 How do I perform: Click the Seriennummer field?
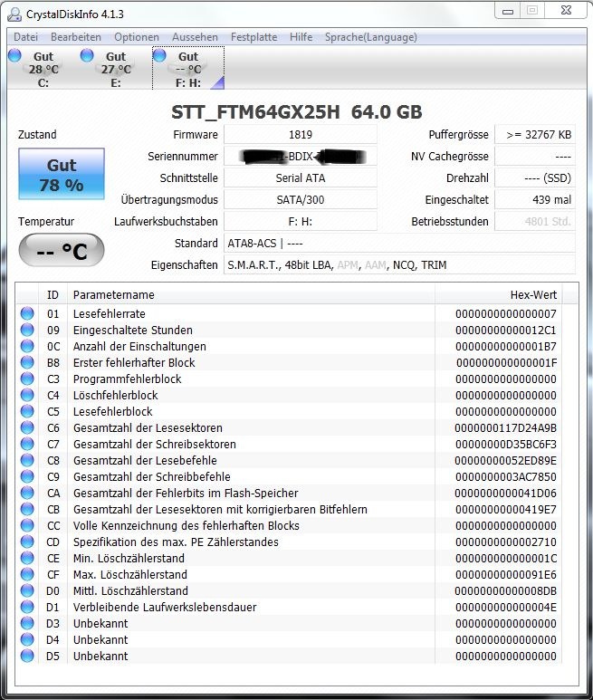point(301,157)
